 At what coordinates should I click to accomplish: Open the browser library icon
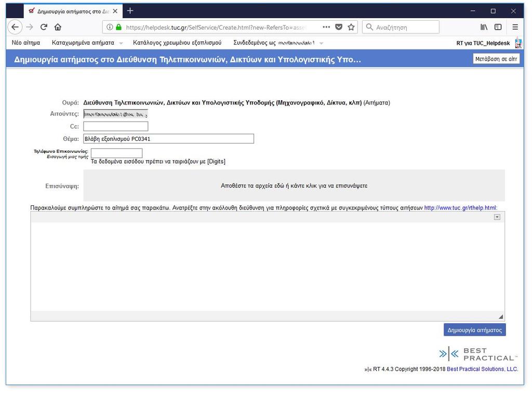[x=484, y=27]
